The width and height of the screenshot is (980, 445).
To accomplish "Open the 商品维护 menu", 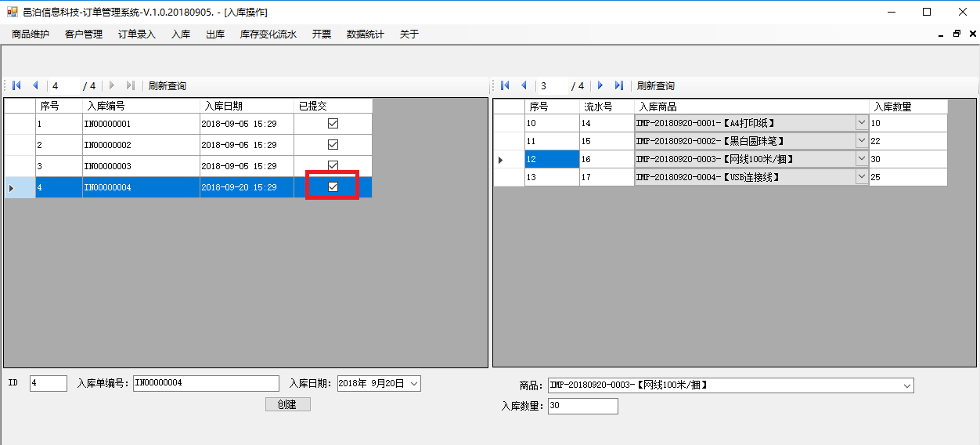I will tap(31, 34).
